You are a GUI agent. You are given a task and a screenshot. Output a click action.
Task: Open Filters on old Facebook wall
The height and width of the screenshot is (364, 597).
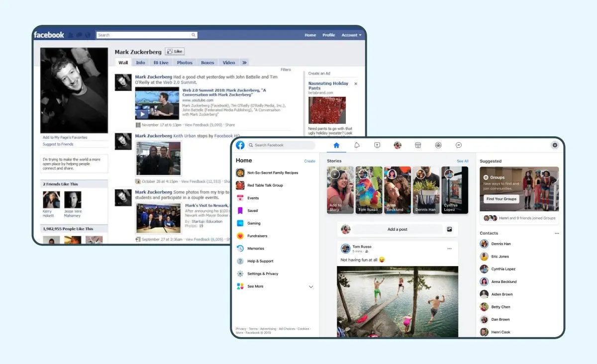[286, 70]
